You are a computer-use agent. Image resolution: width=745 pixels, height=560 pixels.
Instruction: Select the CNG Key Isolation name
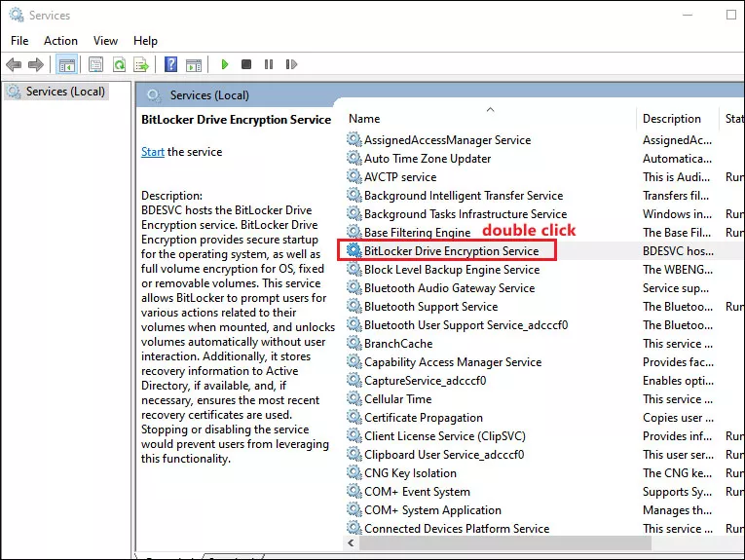pos(410,473)
